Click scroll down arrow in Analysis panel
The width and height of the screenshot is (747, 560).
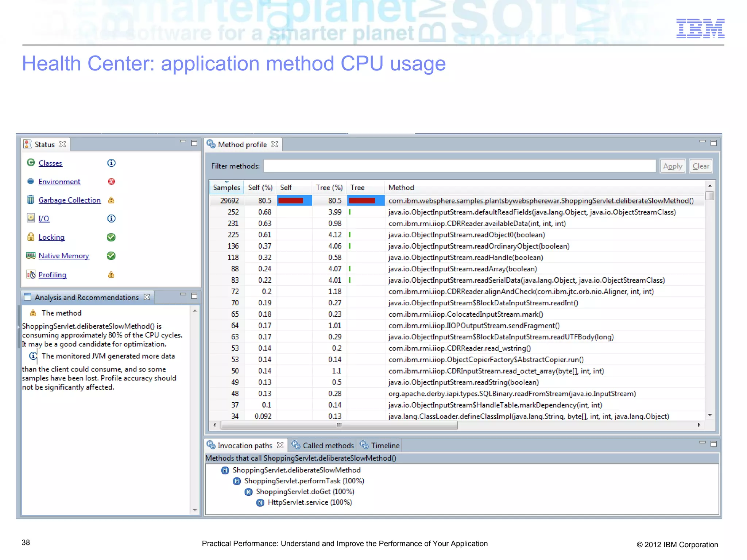[195, 510]
